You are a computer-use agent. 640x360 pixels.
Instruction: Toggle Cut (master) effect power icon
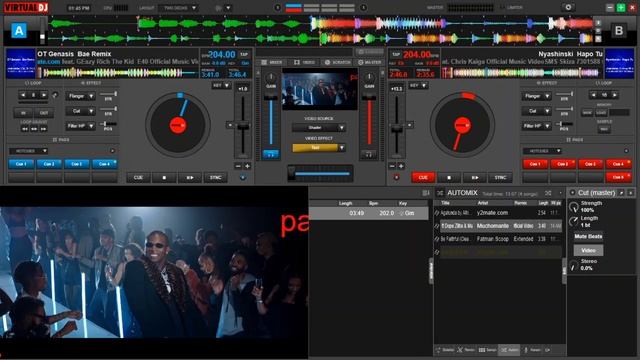(572, 193)
